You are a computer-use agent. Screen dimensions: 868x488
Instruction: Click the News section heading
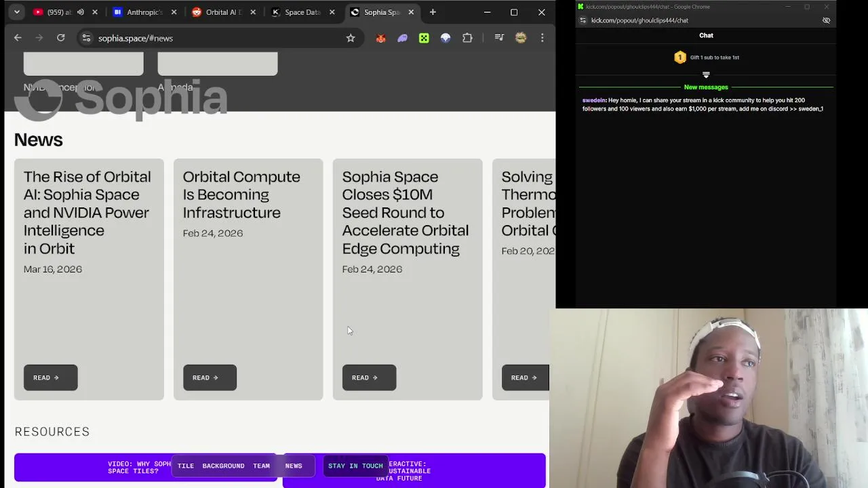click(x=39, y=140)
